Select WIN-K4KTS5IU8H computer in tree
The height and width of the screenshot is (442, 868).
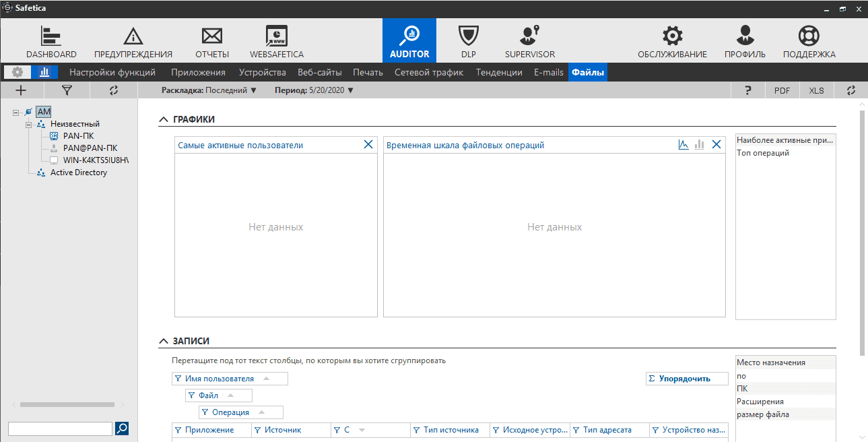pos(96,160)
